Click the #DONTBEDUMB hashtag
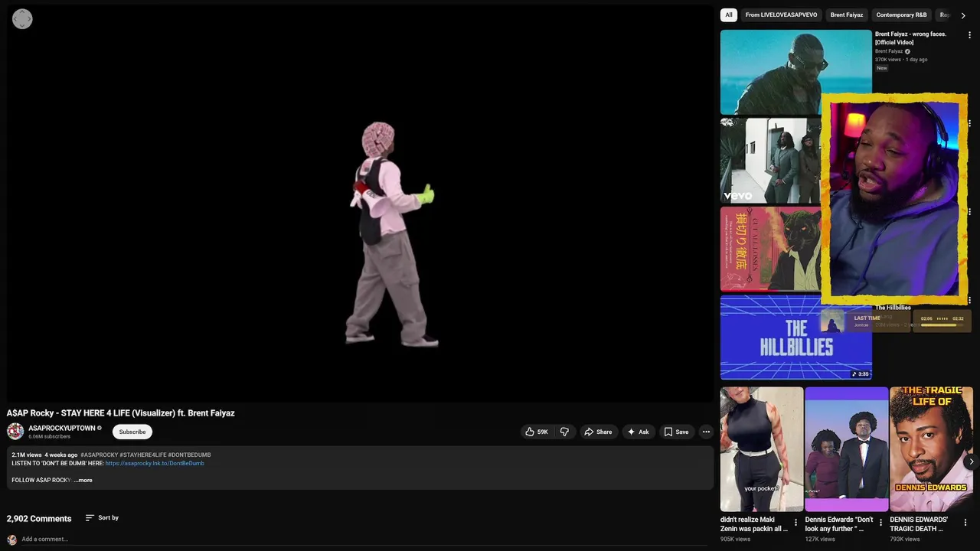The height and width of the screenshot is (551, 980). coord(189,455)
